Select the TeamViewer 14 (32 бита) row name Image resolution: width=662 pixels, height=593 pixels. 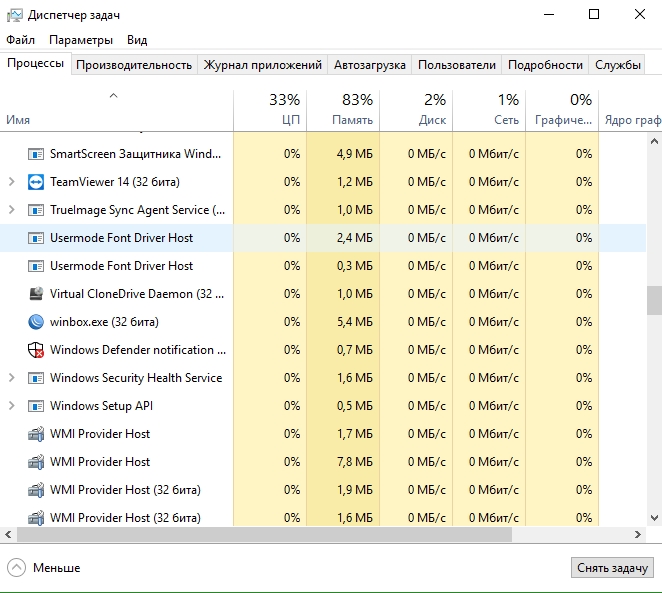point(115,182)
